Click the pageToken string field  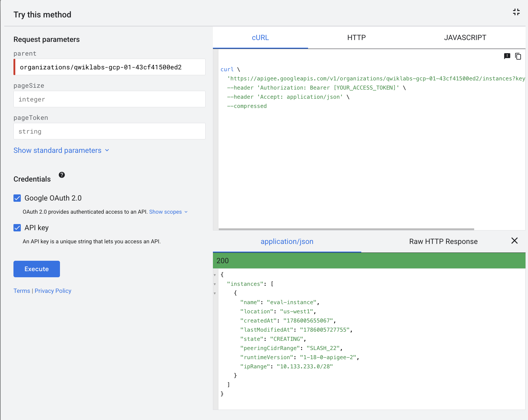pos(110,131)
